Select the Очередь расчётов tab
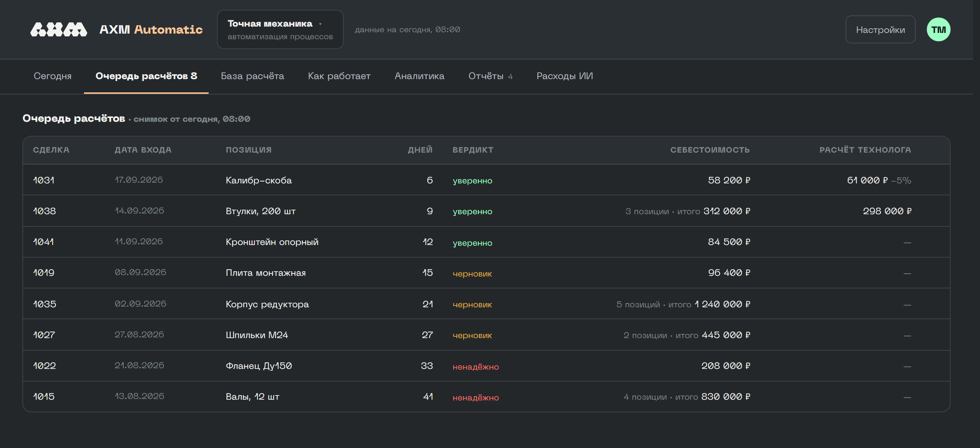This screenshot has height=448, width=980. pyautogui.click(x=146, y=76)
